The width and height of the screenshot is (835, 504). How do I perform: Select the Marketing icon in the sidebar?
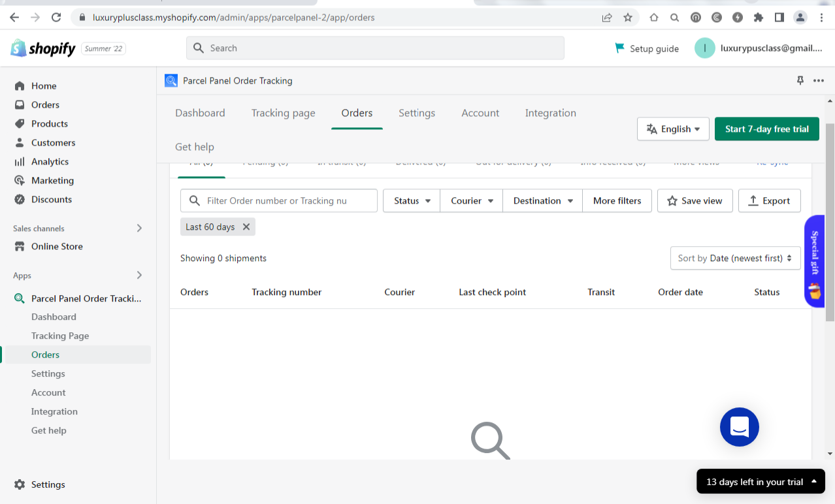click(19, 180)
